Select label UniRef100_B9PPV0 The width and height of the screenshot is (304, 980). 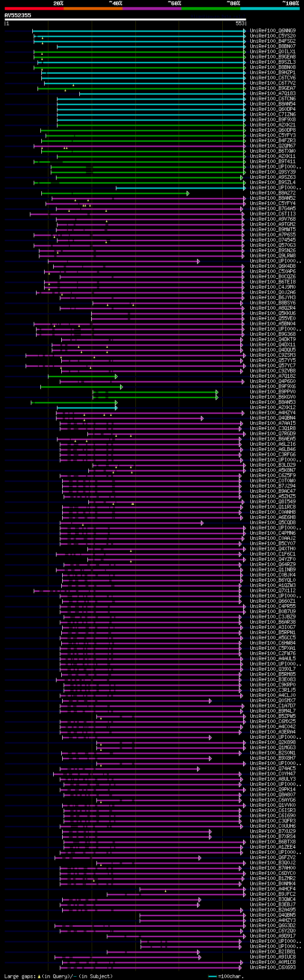pyautogui.click(x=273, y=392)
